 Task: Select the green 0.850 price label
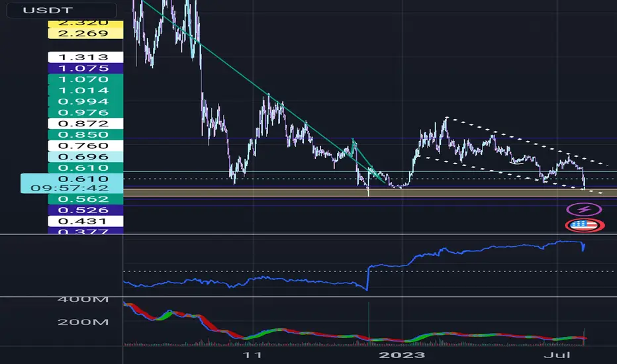click(x=85, y=134)
